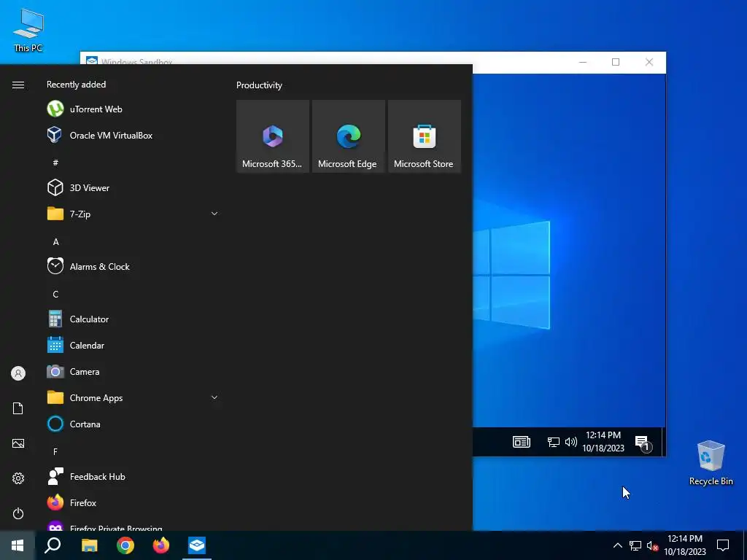
Task: Open the Chrome Apps folder entry
Action: (x=133, y=397)
